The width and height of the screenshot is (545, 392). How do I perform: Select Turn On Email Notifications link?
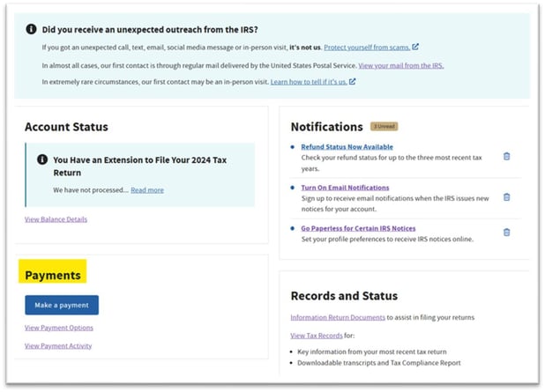point(344,188)
